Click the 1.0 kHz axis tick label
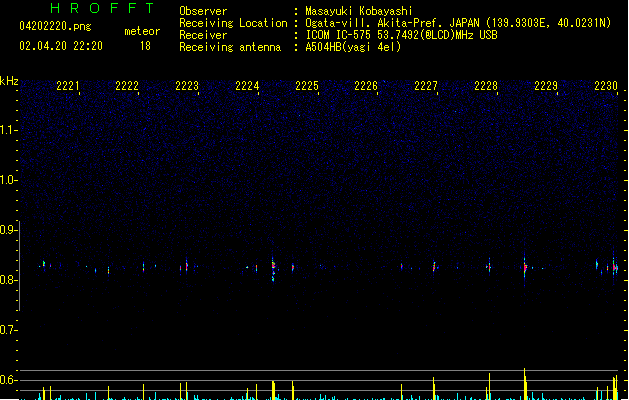This screenshot has height=400, width=629. point(8,180)
